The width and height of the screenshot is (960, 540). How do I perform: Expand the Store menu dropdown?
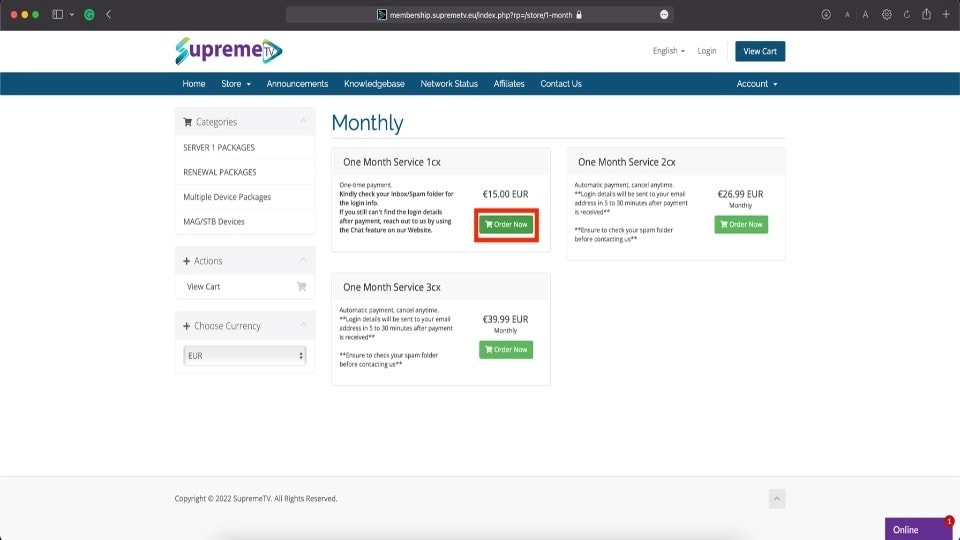pyautogui.click(x=236, y=84)
